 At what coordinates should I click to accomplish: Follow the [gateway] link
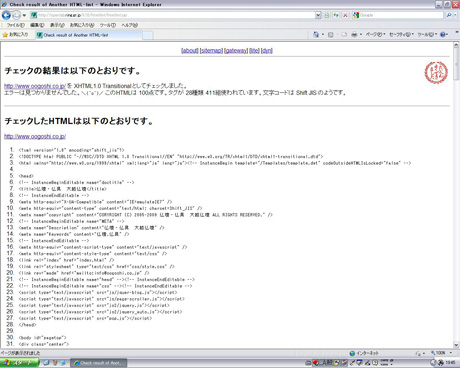236,51
